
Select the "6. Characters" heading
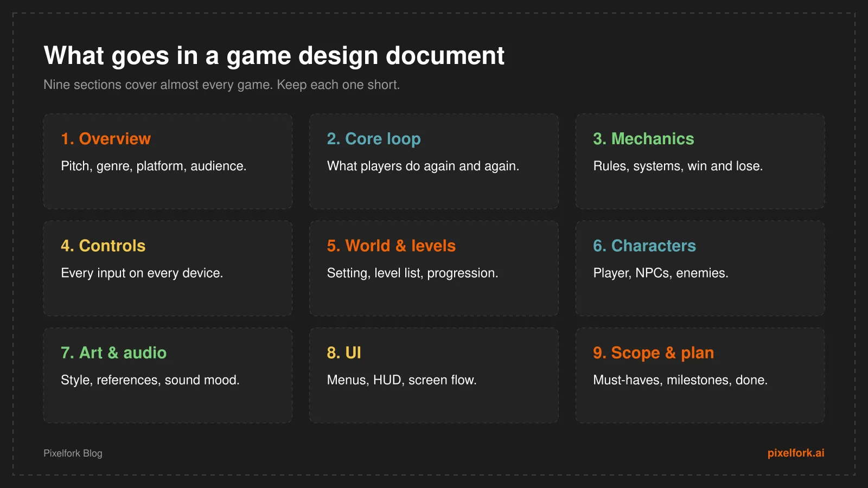644,246
